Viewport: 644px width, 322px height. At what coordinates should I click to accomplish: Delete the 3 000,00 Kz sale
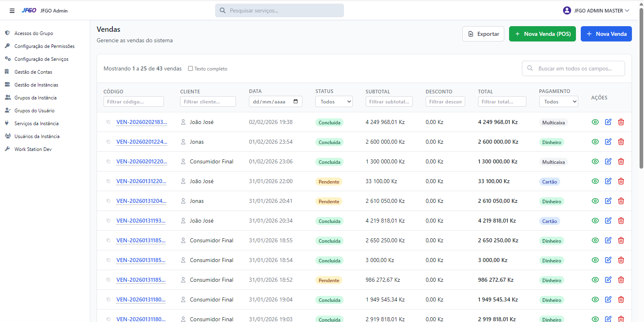621,260
